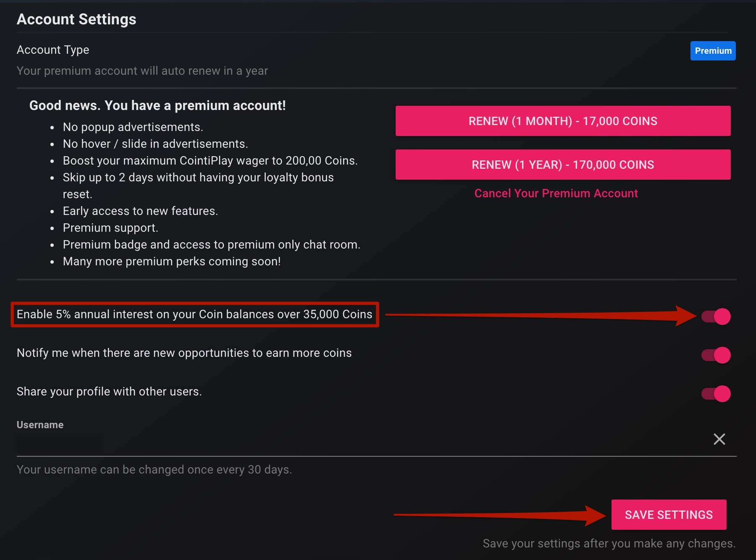
Task: Click the Account Type label
Action: pyautogui.click(x=53, y=50)
